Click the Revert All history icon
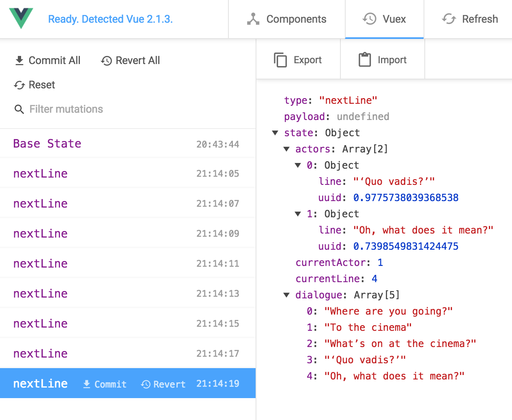Screen dimensions: 512x420 pyautogui.click(x=106, y=61)
